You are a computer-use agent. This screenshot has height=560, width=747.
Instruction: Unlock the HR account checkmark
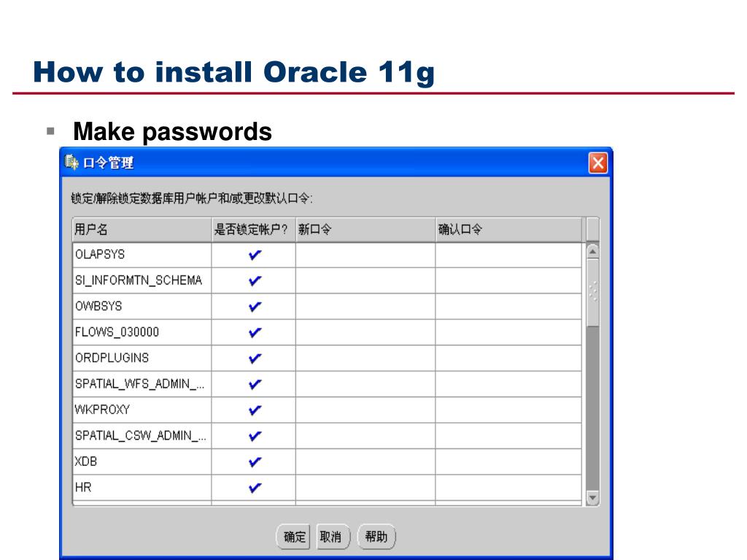pyautogui.click(x=255, y=488)
